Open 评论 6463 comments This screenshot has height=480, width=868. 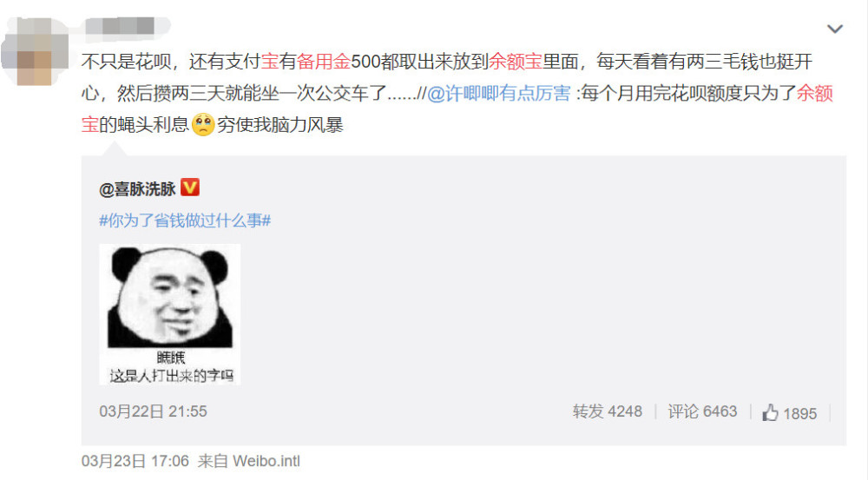(x=702, y=411)
